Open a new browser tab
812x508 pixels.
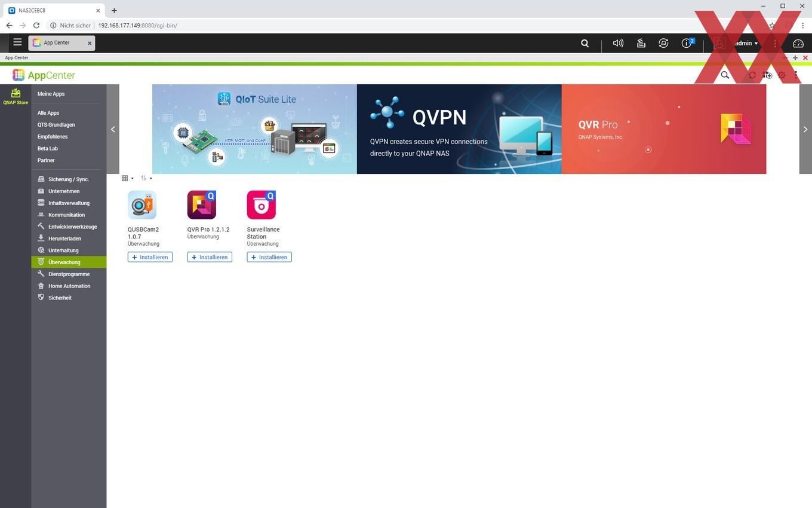(x=114, y=10)
